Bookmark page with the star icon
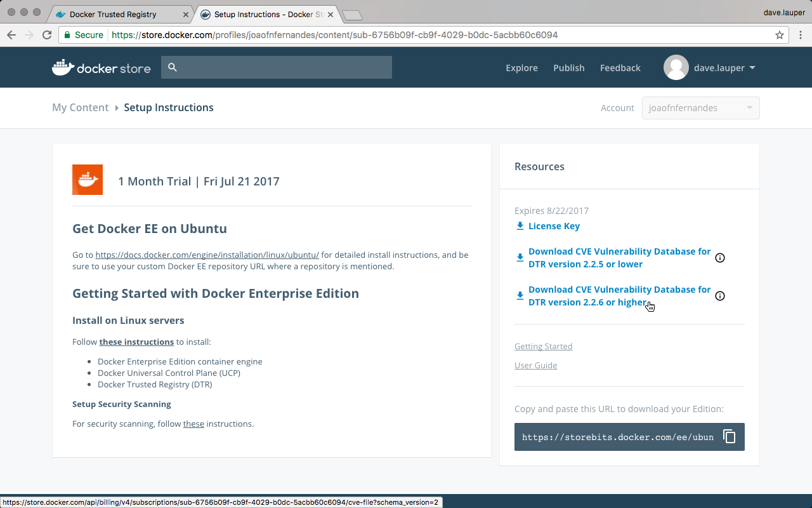812x508 pixels. point(780,35)
